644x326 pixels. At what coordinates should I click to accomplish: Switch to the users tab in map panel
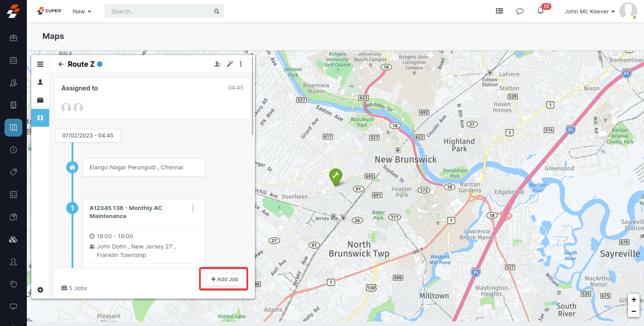pos(40,82)
